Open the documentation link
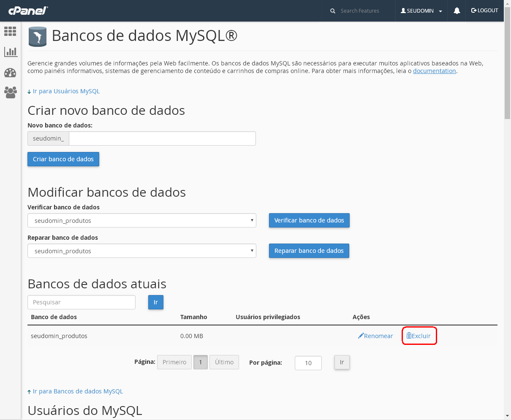The image size is (511, 420). coord(434,71)
